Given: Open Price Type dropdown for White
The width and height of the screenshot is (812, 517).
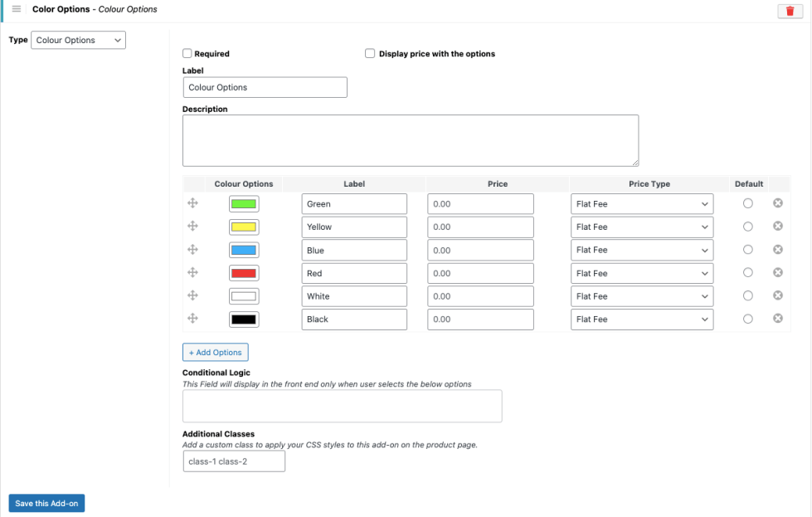Looking at the screenshot, I should pos(642,296).
